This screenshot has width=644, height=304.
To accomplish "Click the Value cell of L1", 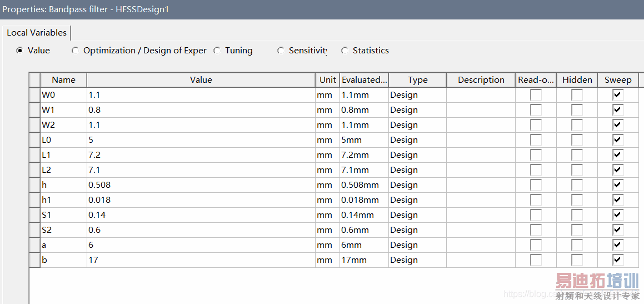I will tap(201, 155).
